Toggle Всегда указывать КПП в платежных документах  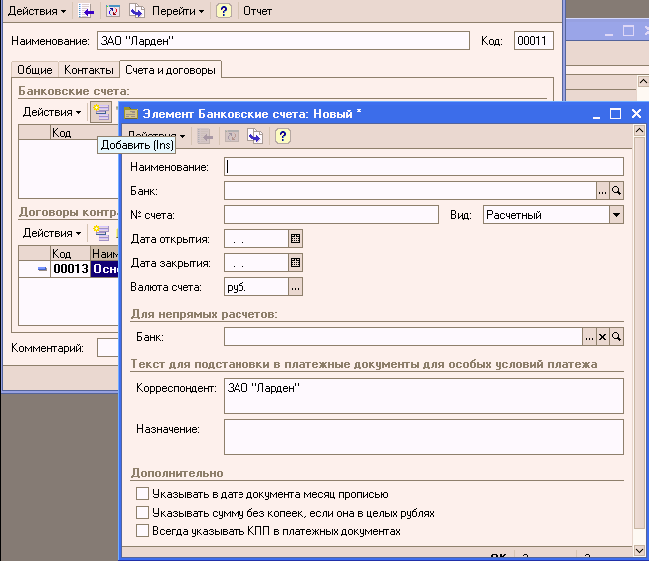(142, 531)
